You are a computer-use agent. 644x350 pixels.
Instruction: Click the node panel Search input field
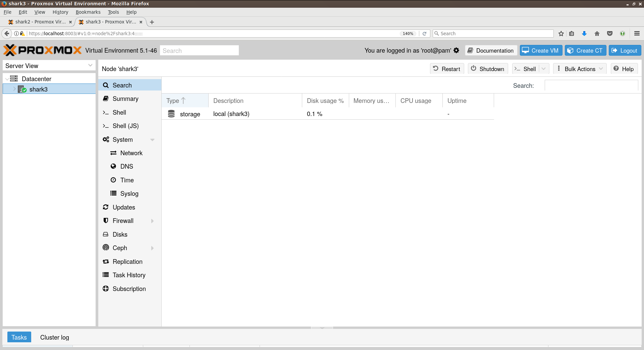591,85
